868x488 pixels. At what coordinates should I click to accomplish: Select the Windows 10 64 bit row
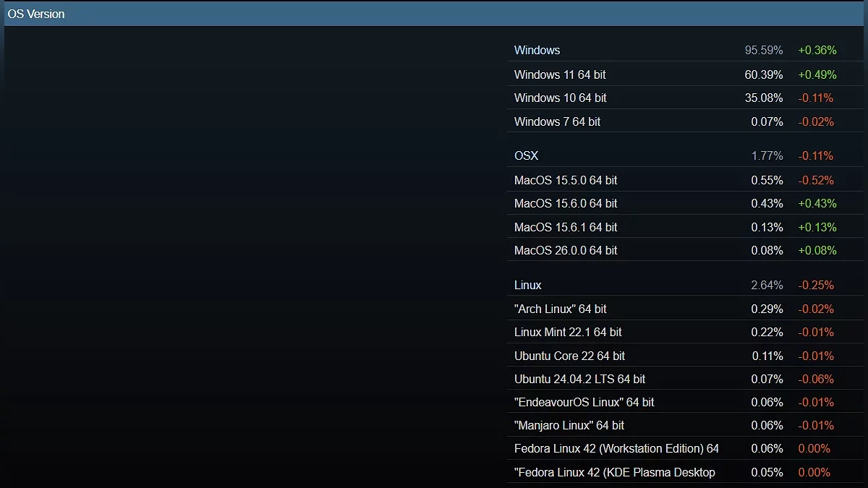[685, 98]
